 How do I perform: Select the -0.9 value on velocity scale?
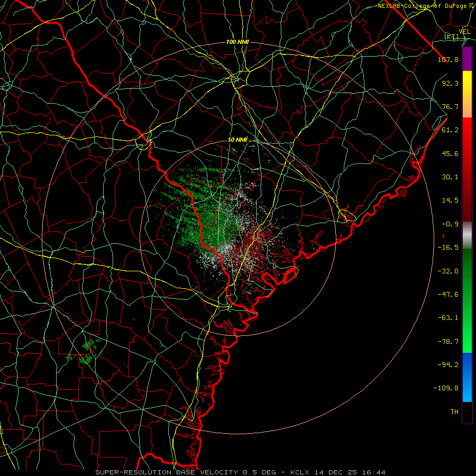(x=450, y=224)
